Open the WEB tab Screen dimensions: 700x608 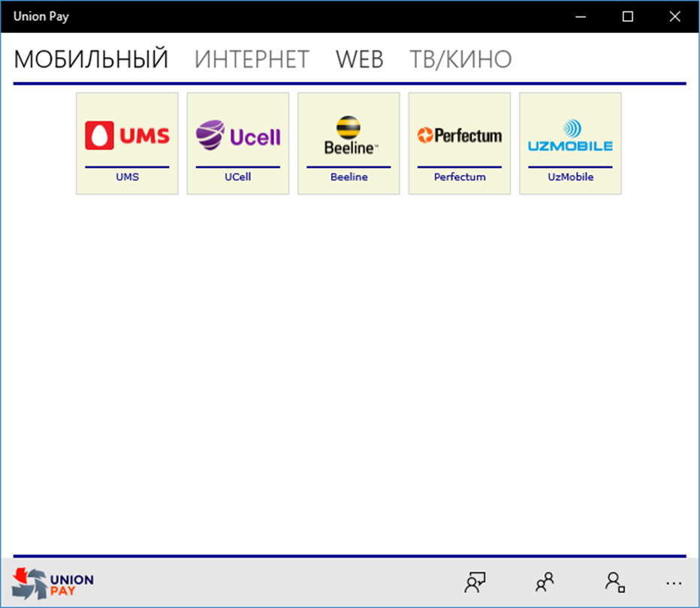(359, 59)
